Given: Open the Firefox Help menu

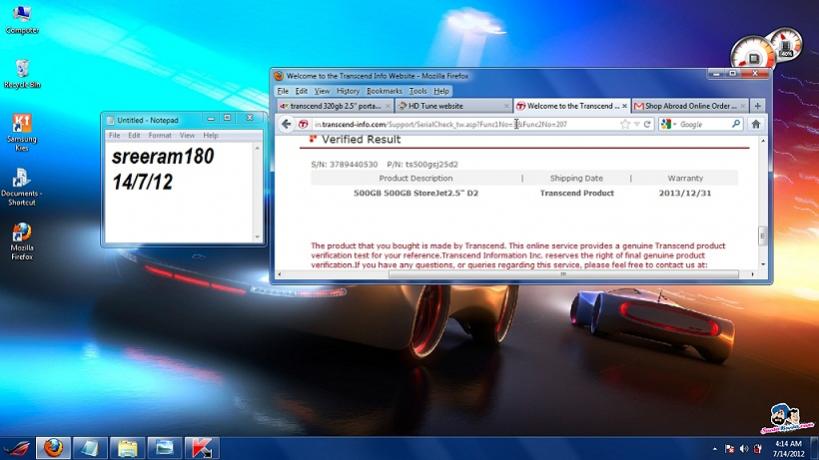Looking at the screenshot, I should click(x=441, y=91).
